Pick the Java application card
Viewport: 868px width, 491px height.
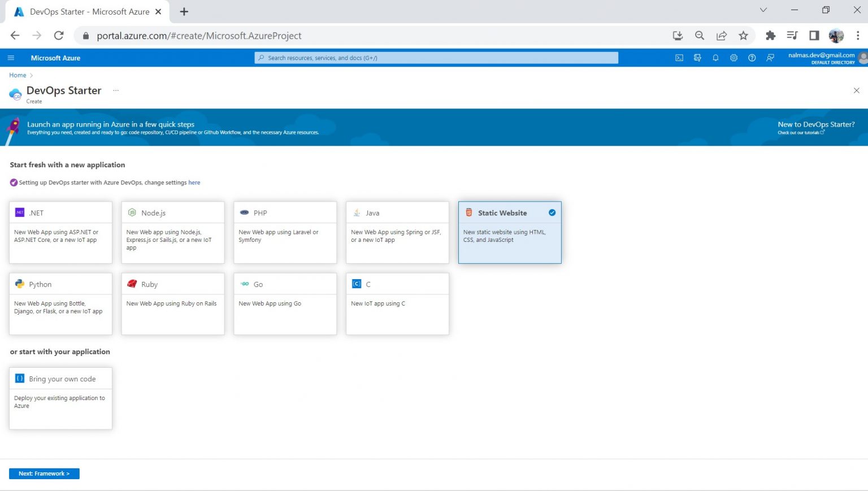[397, 232]
